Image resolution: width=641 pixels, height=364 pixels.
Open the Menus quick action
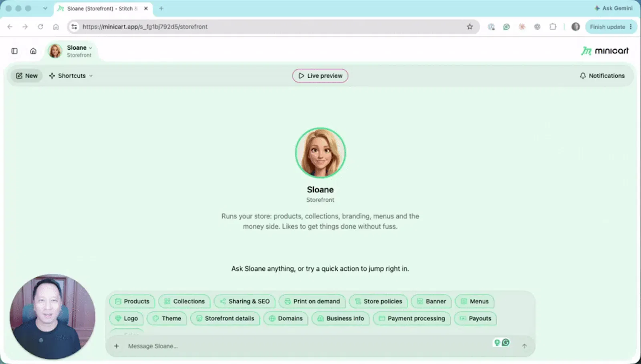pyautogui.click(x=474, y=301)
